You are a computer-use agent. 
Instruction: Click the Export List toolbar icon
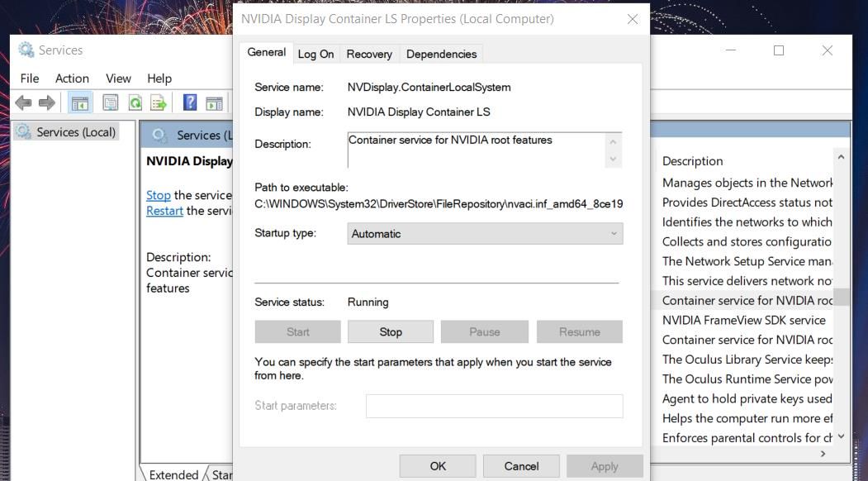159,103
